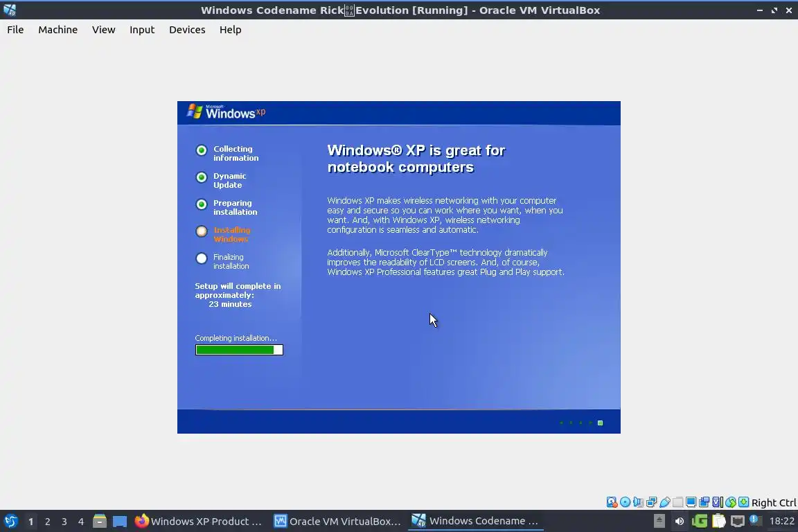This screenshot has height=532, width=798.
Task: Open the Help menu
Action: coord(230,30)
